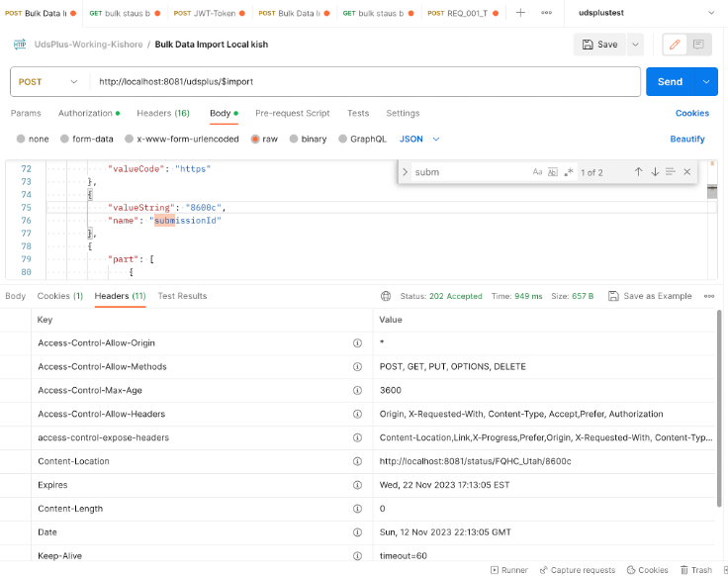Screen dimensions: 728x576
Task: Switch to JWT-Token request tab
Action: (210, 14)
